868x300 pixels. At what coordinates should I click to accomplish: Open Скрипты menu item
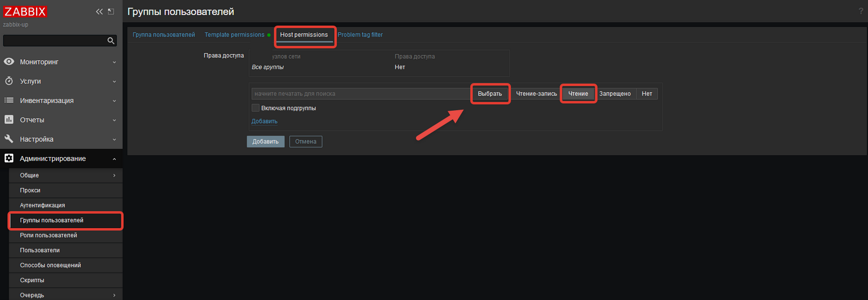(x=66, y=281)
